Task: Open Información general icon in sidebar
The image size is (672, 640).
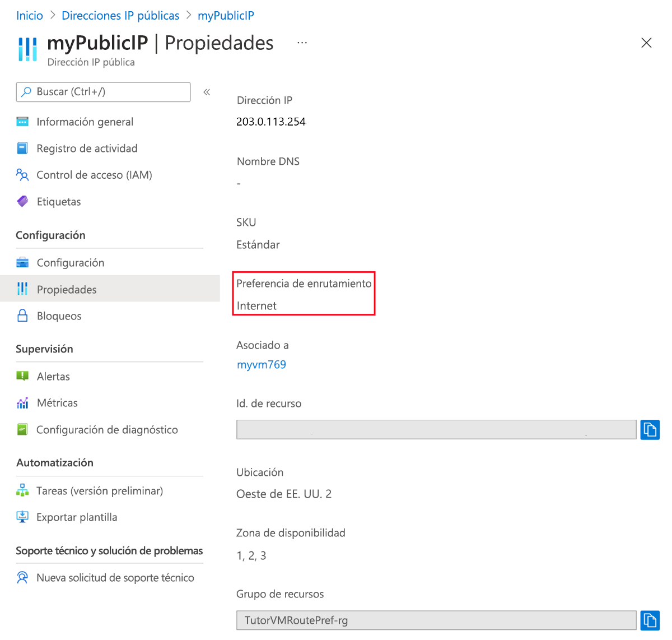Action: tap(22, 122)
